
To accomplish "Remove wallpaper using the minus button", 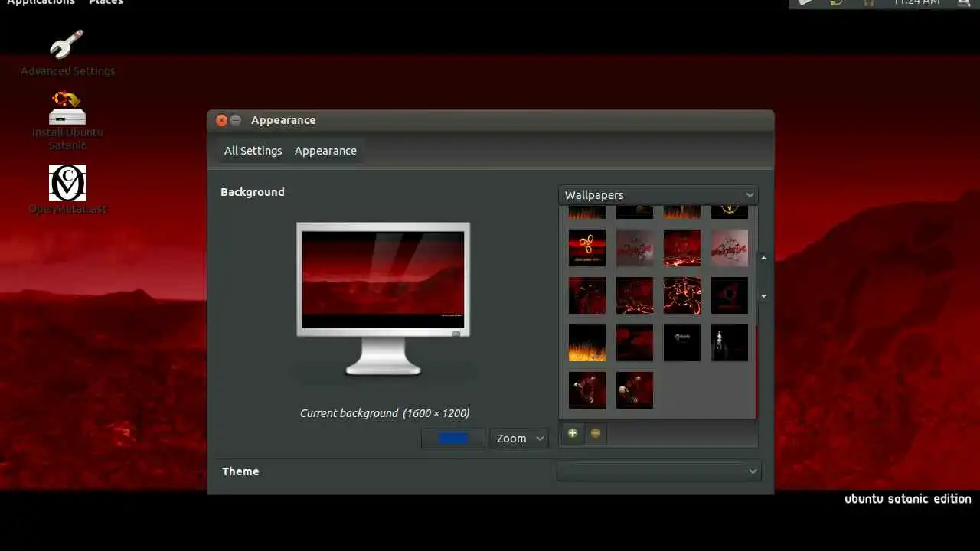I will coord(595,434).
